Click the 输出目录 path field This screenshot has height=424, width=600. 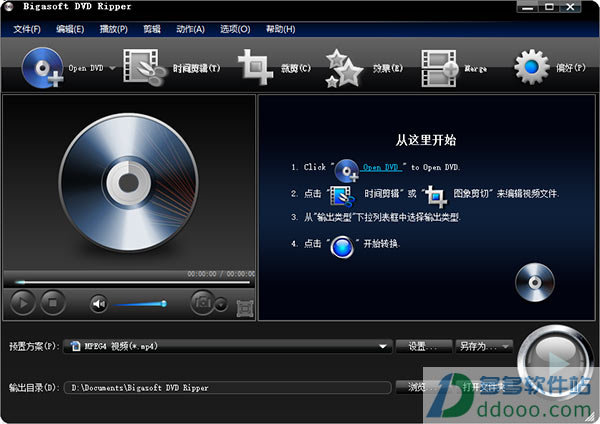(x=228, y=388)
